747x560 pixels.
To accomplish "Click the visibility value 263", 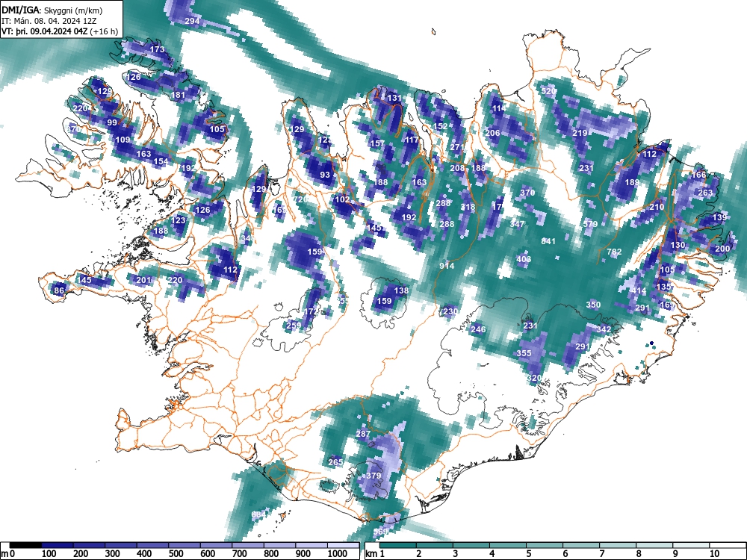I will pyautogui.click(x=705, y=193).
